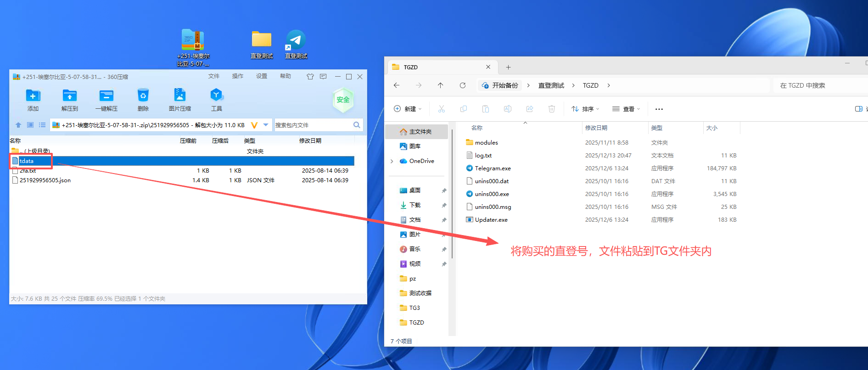Open the 工具 (Tools) icon in 360压缩

(x=216, y=96)
